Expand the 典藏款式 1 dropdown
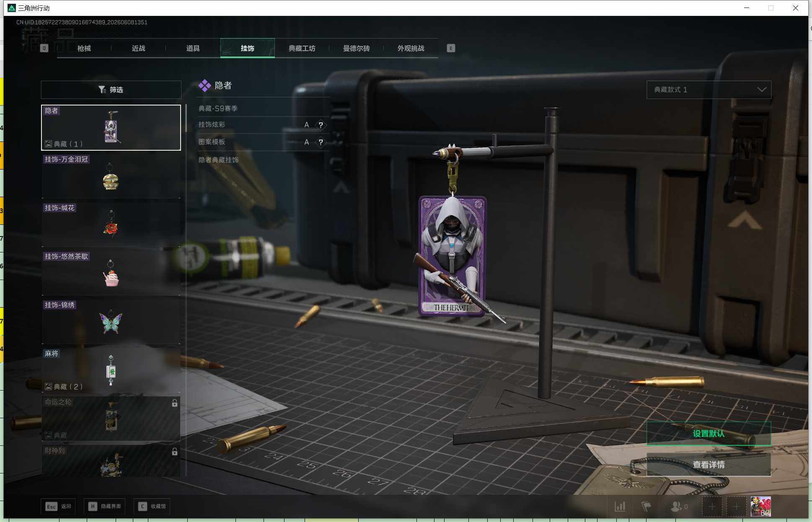 point(709,90)
